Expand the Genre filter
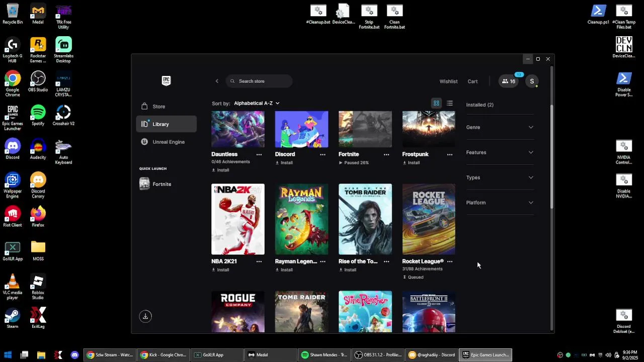 (x=500, y=127)
